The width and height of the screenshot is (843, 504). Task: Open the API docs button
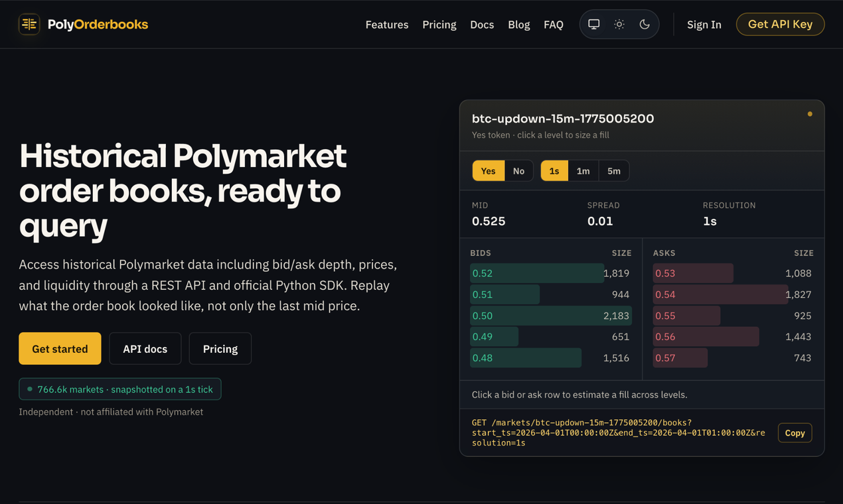[x=145, y=349]
